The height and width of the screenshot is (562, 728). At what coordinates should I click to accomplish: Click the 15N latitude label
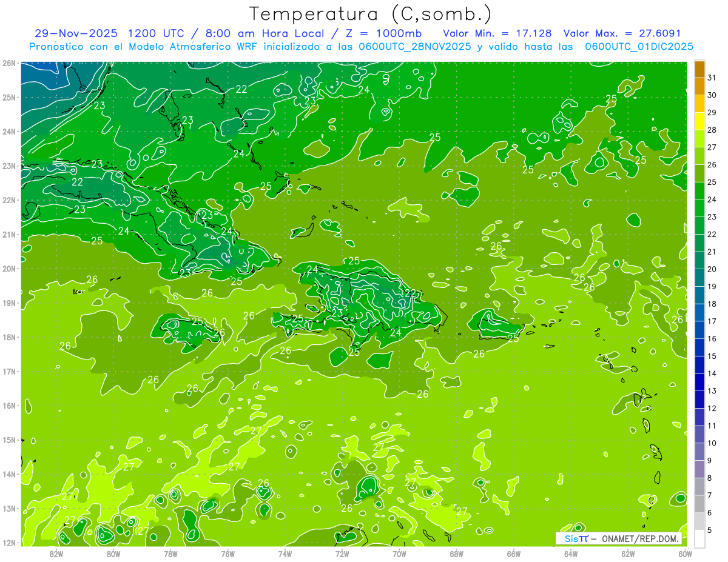[x=9, y=440]
